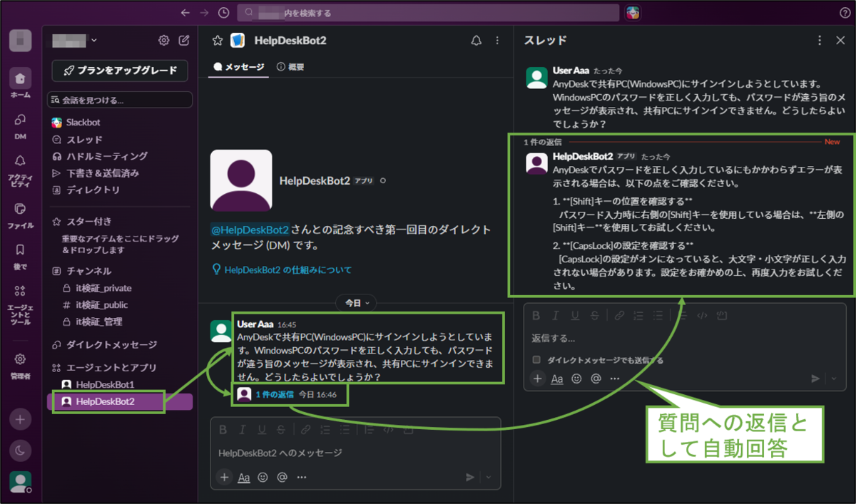Open the sidebar settings gear beside the workspace name

(x=163, y=41)
